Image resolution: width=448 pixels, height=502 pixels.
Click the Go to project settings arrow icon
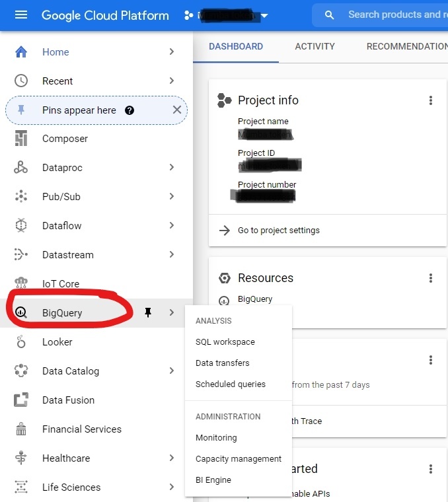pos(225,231)
